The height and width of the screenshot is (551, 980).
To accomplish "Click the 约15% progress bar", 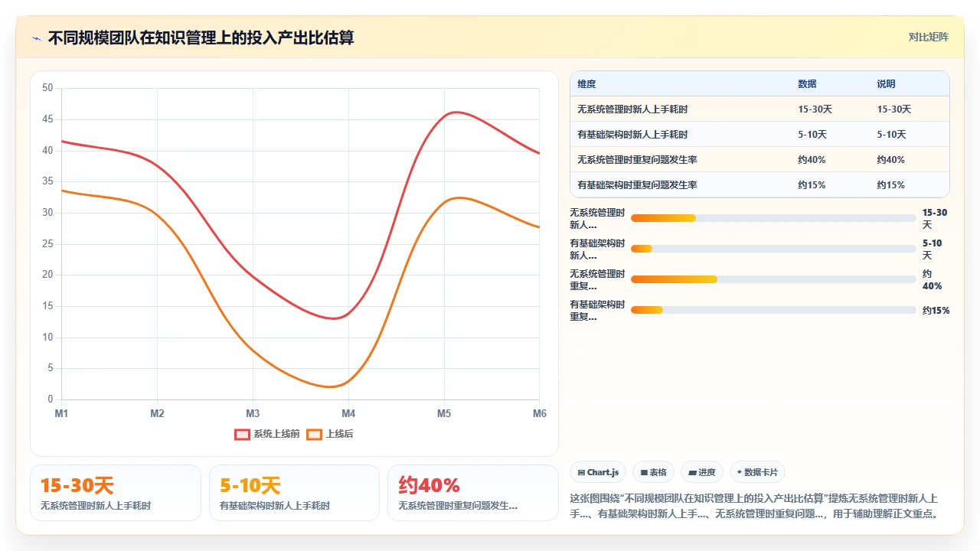I will point(773,310).
